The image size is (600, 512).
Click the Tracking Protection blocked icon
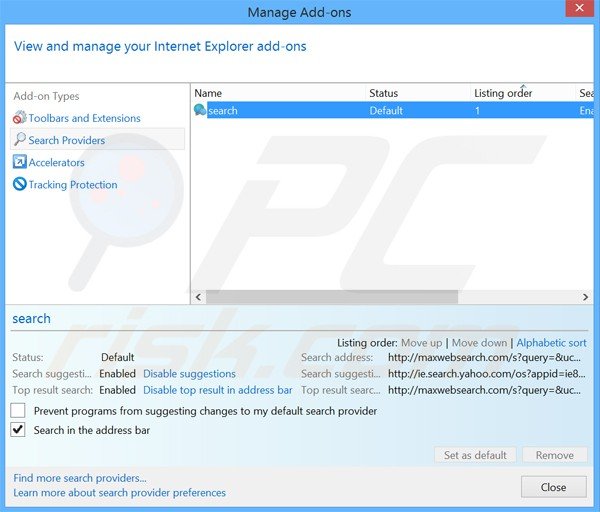(20, 184)
